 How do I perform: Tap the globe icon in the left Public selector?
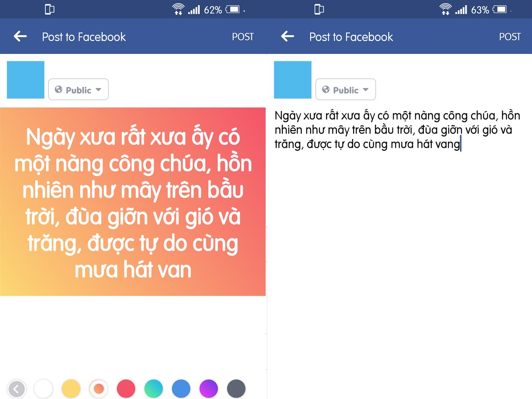click(x=59, y=89)
